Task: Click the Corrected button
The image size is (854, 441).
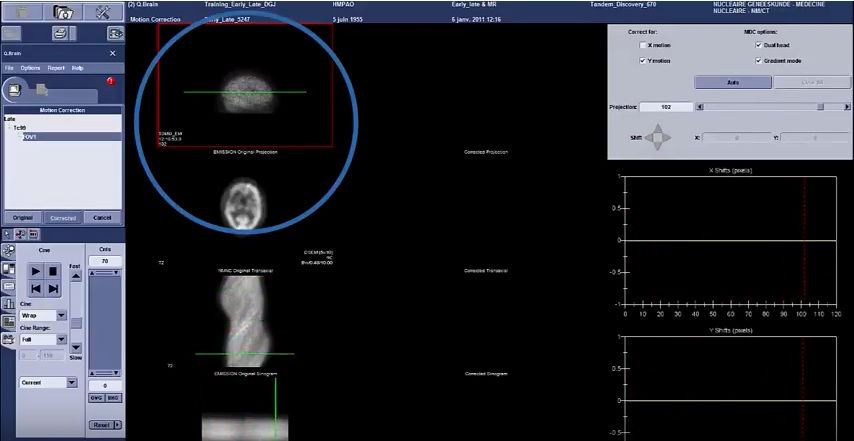Action: (63, 218)
